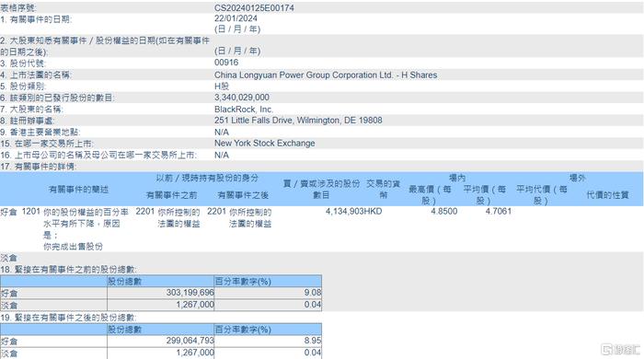Viewport: 644px width, 359px height.
Task: Click stock code 00916
Action: tap(226, 63)
